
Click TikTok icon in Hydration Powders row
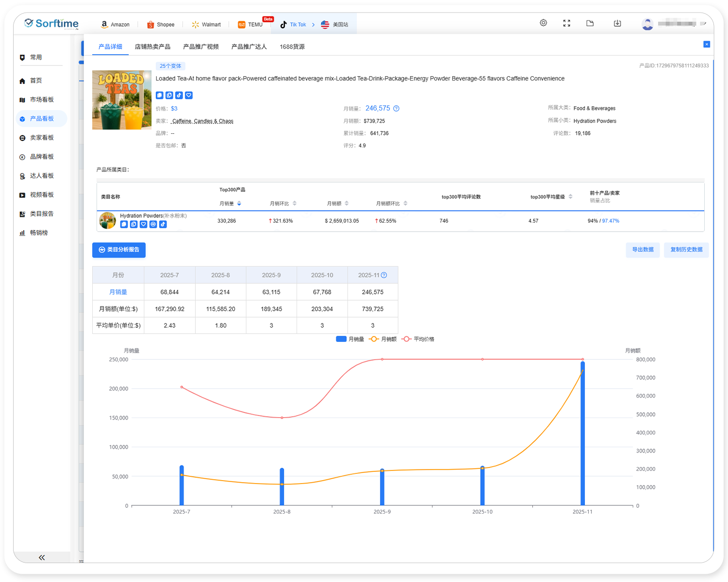(163, 224)
